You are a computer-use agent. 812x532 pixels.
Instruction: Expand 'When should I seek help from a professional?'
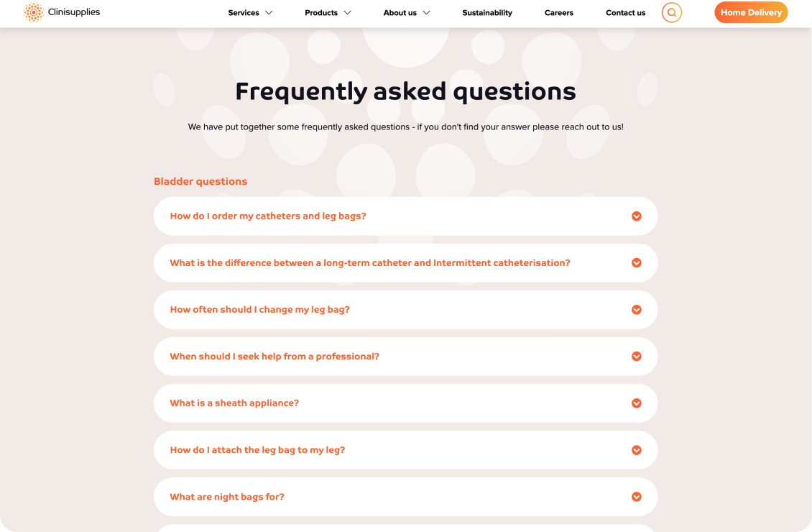coord(405,357)
